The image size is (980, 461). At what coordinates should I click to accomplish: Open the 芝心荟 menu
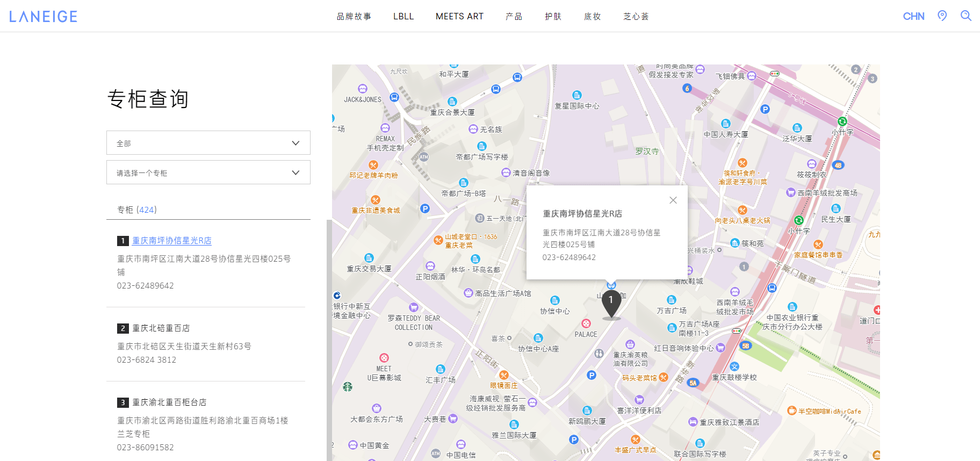tap(636, 16)
